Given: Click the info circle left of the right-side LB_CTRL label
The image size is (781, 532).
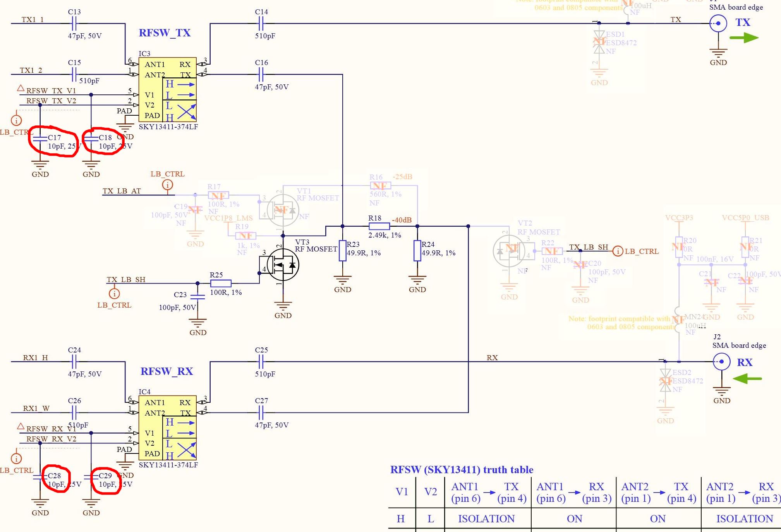Looking at the screenshot, I should point(618,251).
